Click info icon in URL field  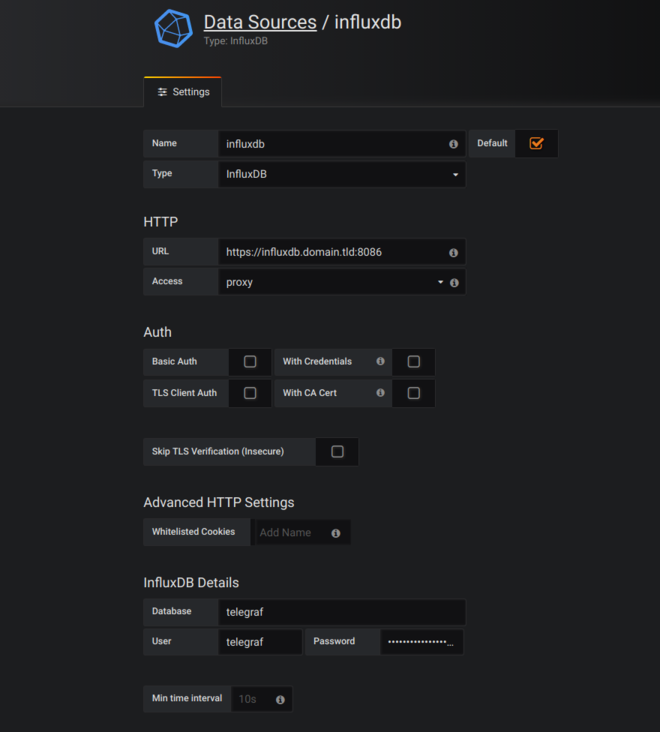(453, 253)
